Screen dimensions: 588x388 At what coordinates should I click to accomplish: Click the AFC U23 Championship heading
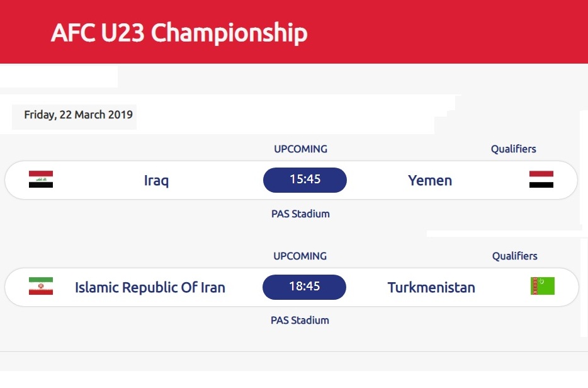(x=179, y=32)
